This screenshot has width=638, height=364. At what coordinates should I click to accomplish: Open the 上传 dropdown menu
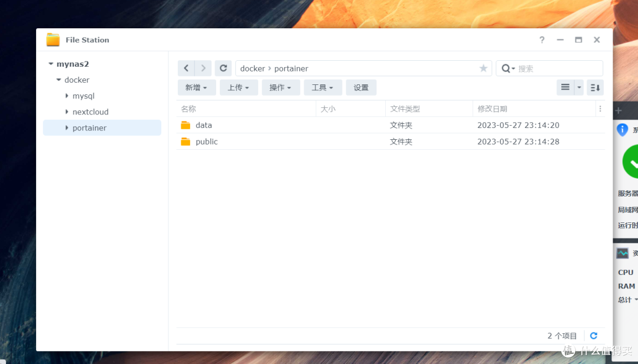[x=239, y=87]
